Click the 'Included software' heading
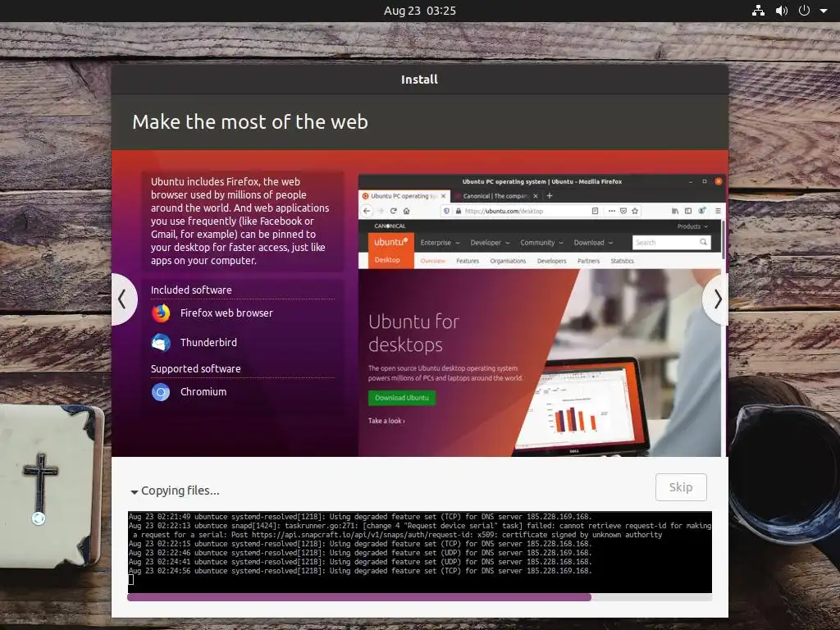Screen dimensions: 840x630 191,290
